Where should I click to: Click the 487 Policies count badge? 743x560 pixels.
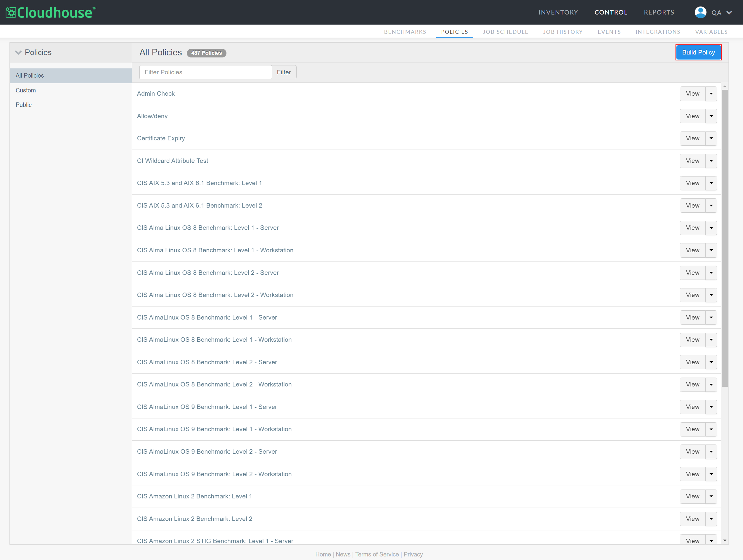pos(207,53)
